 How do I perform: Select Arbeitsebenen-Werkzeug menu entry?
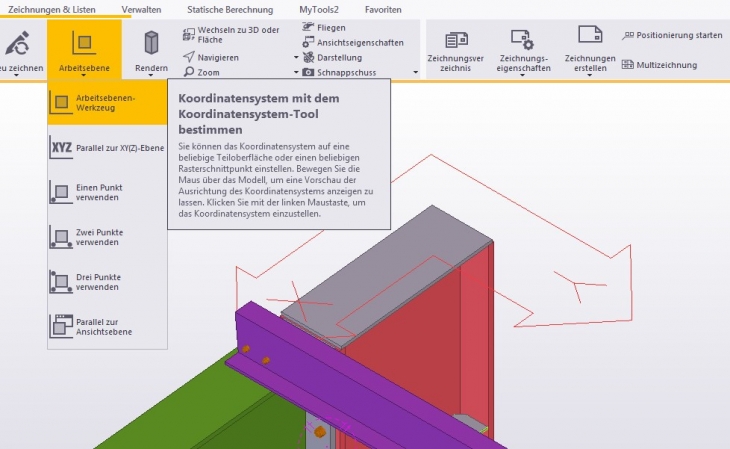tap(108, 103)
